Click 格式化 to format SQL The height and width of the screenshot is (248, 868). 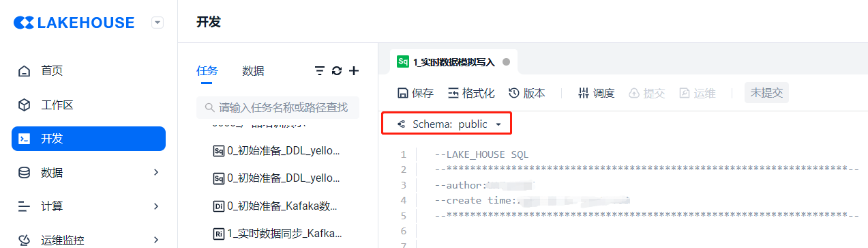pos(471,94)
